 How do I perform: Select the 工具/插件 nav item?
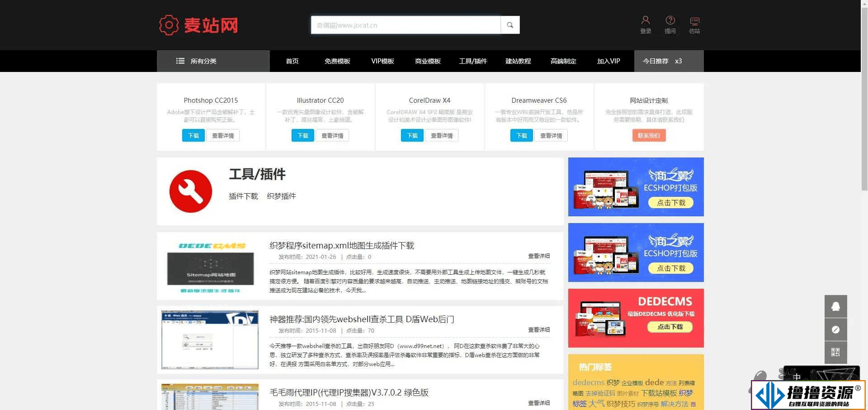pyautogui.click(x=473, y=61)
